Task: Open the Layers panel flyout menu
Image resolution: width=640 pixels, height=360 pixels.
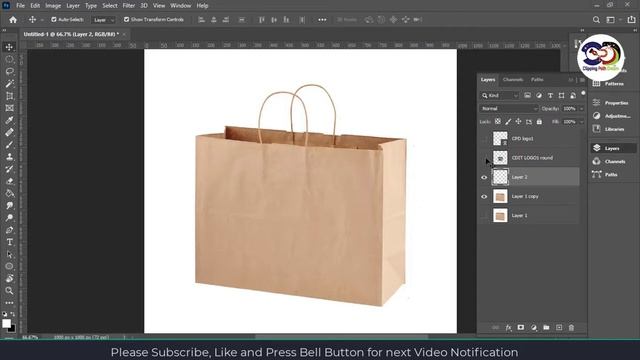Action: pyautogui.click(x=582, y=80)
